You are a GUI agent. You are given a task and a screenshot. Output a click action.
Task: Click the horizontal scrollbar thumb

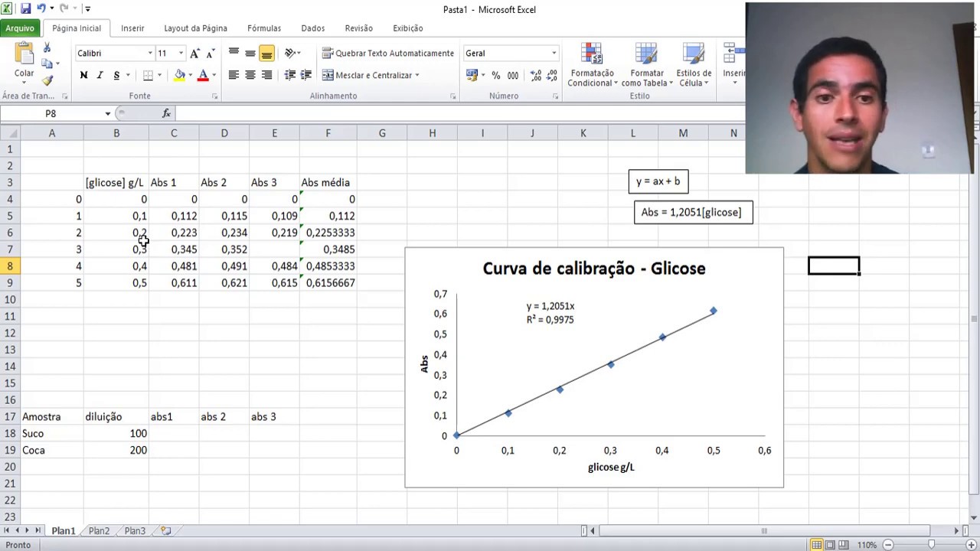pyautogui.click(x=763, y=530)
